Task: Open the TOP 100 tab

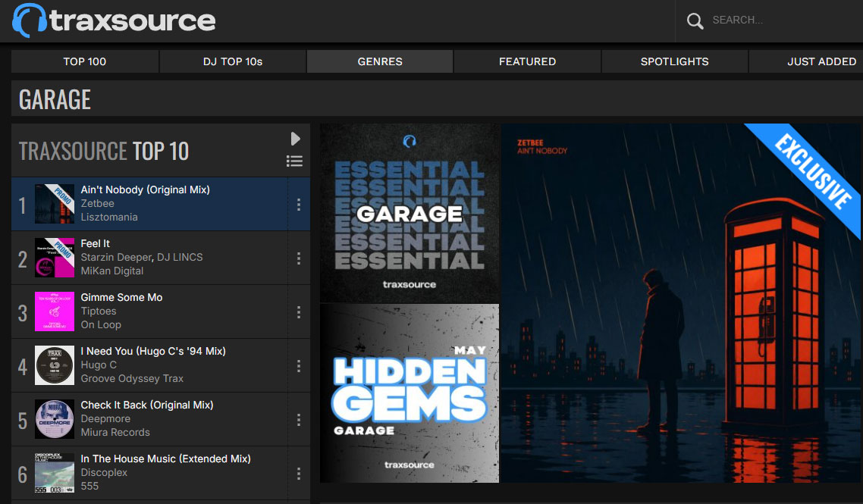Action: [85, 61]
